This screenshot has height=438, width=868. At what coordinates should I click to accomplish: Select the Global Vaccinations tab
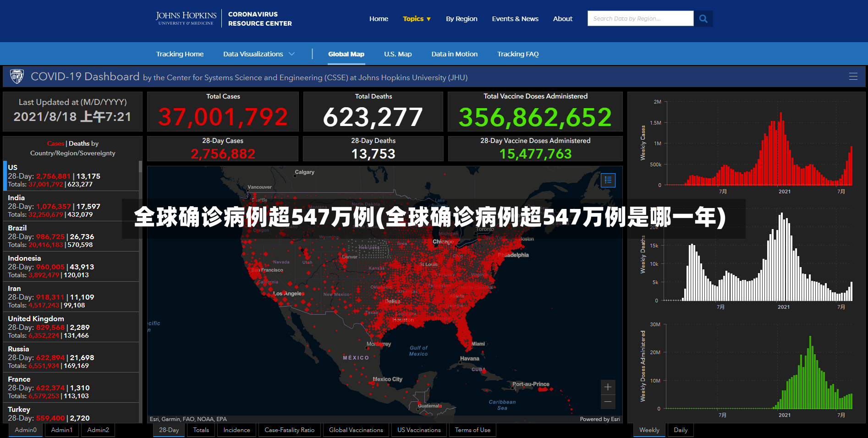pyautogui.click(x=356, y=430)
